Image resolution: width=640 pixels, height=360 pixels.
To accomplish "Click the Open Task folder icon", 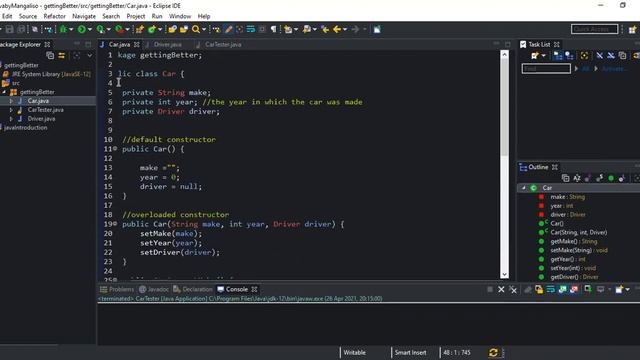I will (184, 29).
